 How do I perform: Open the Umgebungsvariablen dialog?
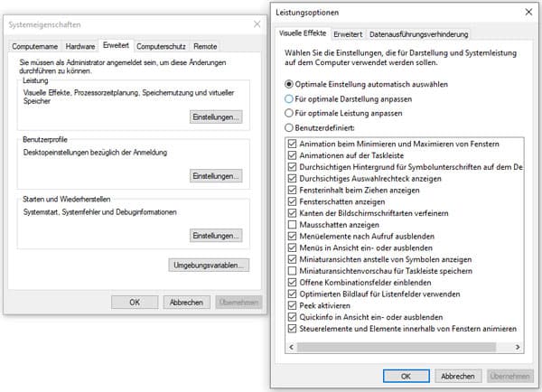click(x=209, y=266)
